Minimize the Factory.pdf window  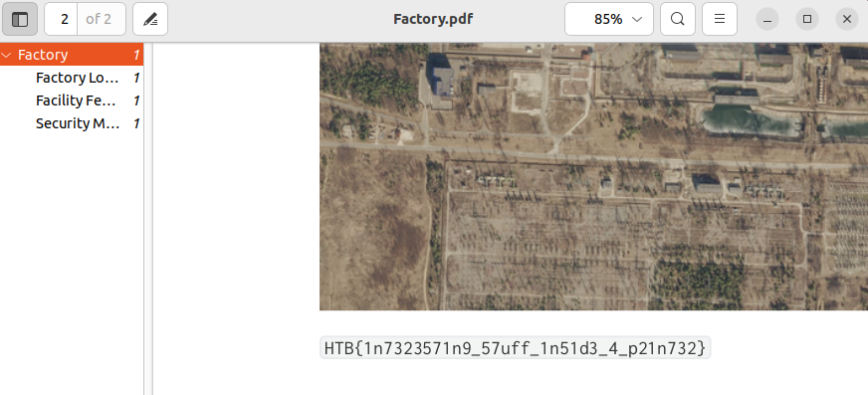click(x=767, y=19)
